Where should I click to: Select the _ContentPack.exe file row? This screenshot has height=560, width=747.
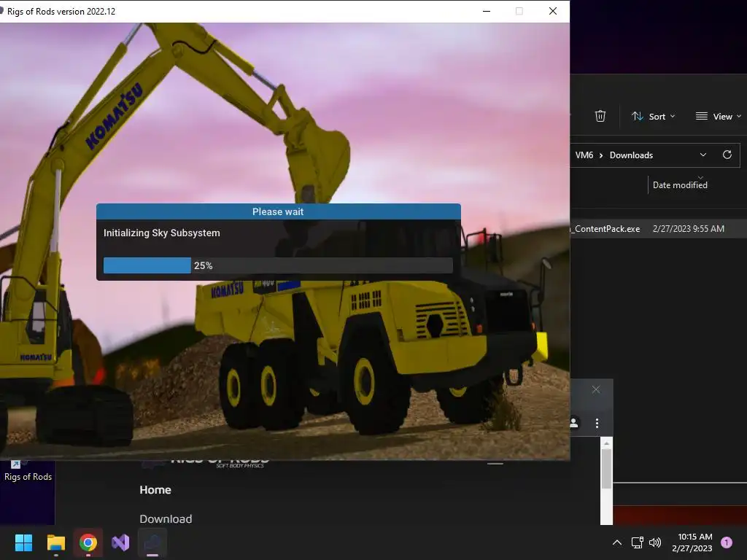point(659,228)
